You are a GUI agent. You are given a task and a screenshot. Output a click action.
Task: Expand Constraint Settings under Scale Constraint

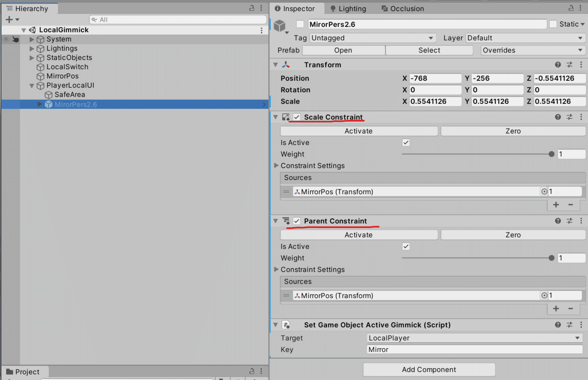pos(276,166)
